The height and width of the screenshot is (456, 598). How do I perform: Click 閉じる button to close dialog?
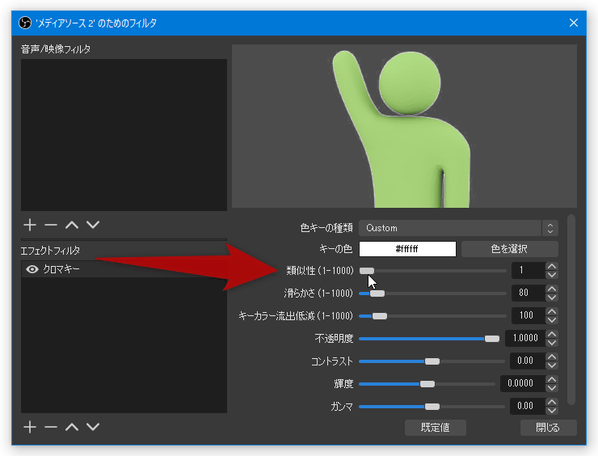pos(548,428)
